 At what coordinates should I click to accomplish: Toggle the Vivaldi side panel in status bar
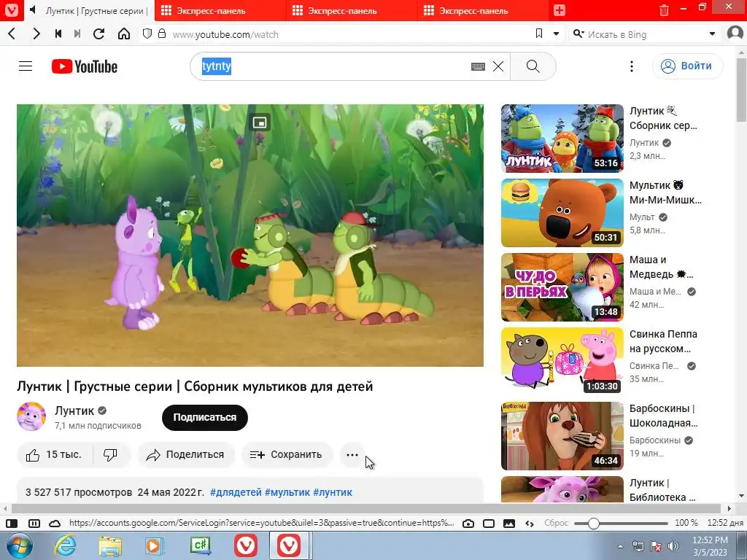[12, 523]
